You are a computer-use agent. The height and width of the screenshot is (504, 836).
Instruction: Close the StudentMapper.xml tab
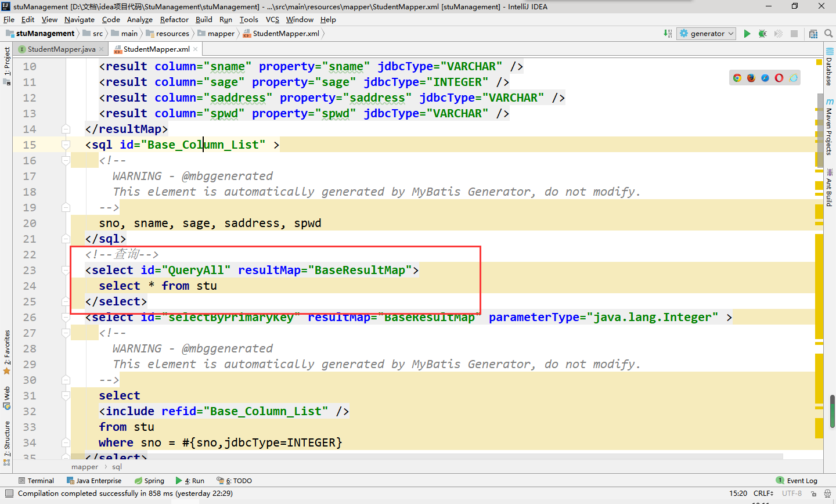(x=196, y=49)
